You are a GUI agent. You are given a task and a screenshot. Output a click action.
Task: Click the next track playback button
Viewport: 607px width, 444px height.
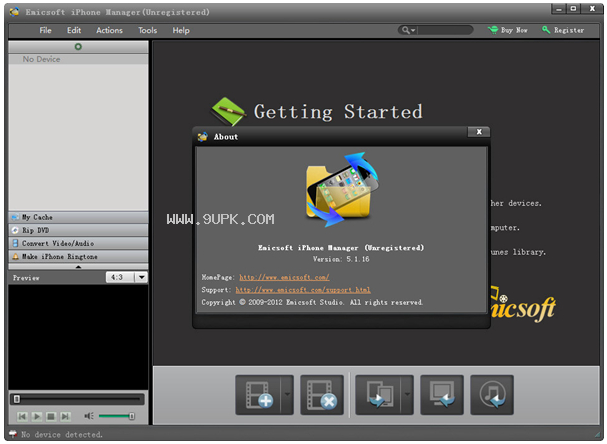coord(65,416)
